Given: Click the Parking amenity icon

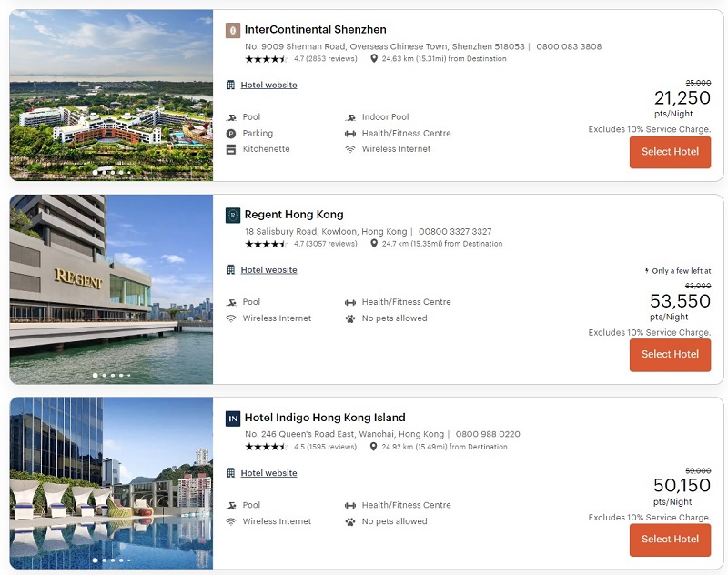Looking at the screenshot, I should pyautogui.click(x=231, y=133).
